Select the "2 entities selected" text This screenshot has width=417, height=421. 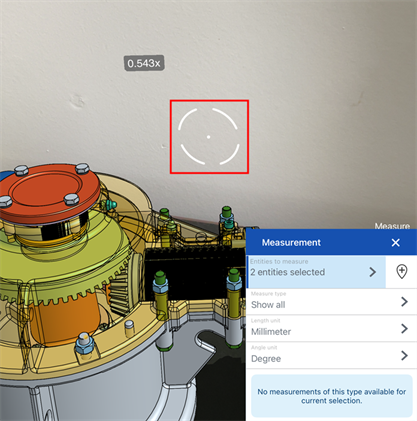tap(287, 272)
